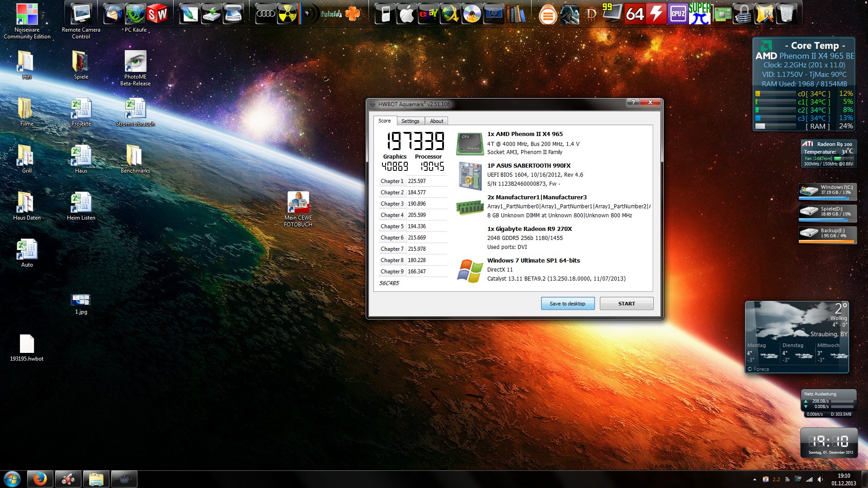
Task: Select the 193195.hwbot file on desktop
Action: [27, 347]
